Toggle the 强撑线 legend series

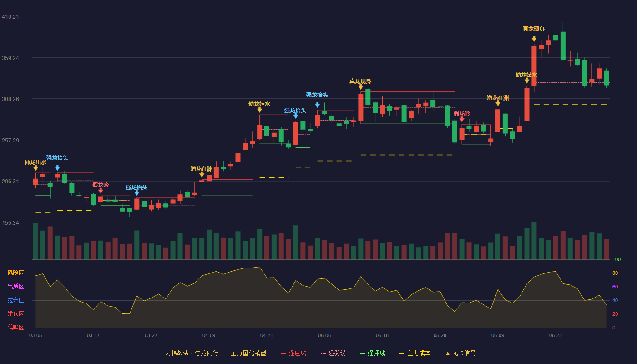(373, 353)
